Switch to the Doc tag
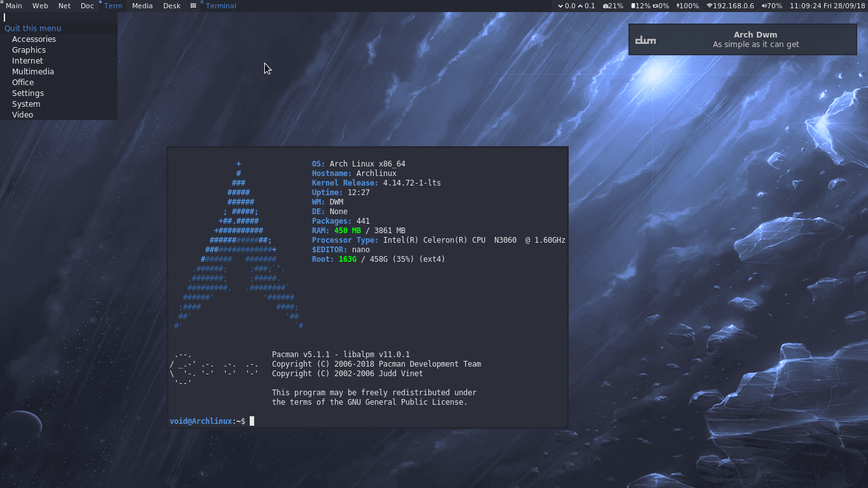This screenshot has height=488, width=868. (x=87, y=6)
